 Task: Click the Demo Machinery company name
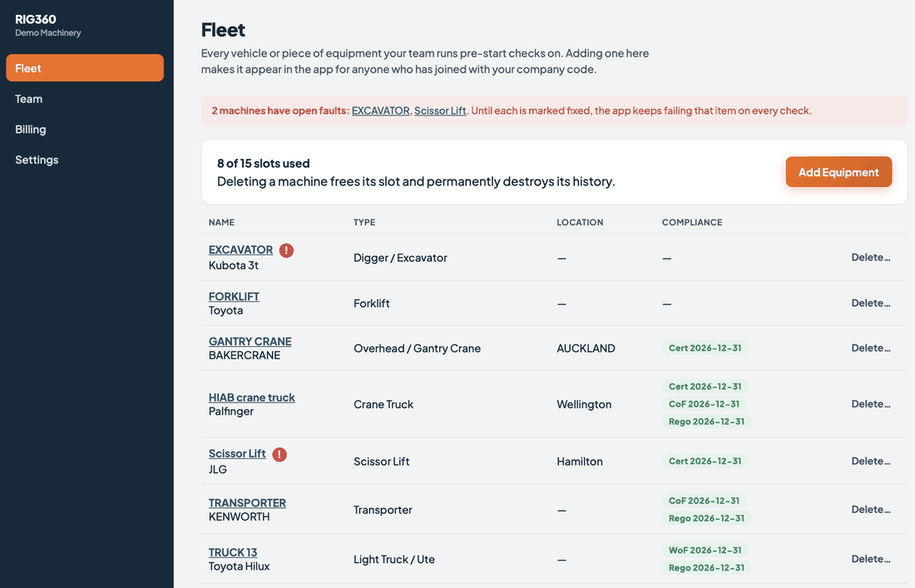click(x=48, y=32)
